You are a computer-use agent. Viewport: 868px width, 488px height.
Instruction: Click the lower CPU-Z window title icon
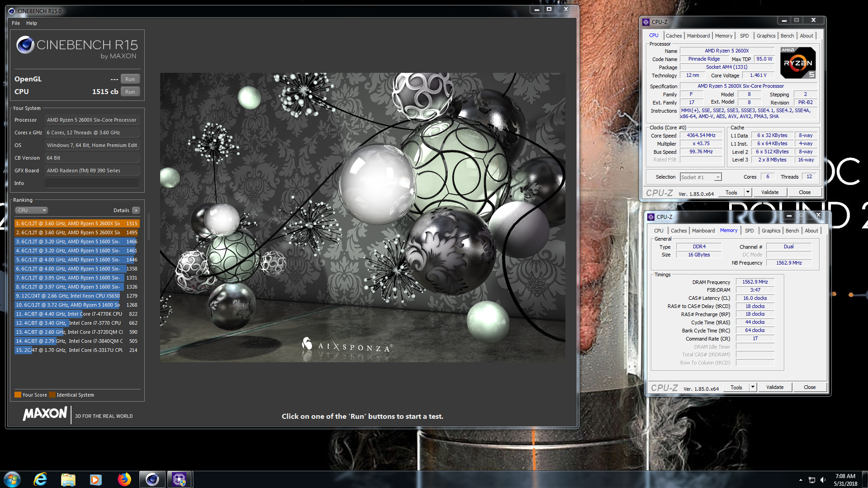pos(651,217)
